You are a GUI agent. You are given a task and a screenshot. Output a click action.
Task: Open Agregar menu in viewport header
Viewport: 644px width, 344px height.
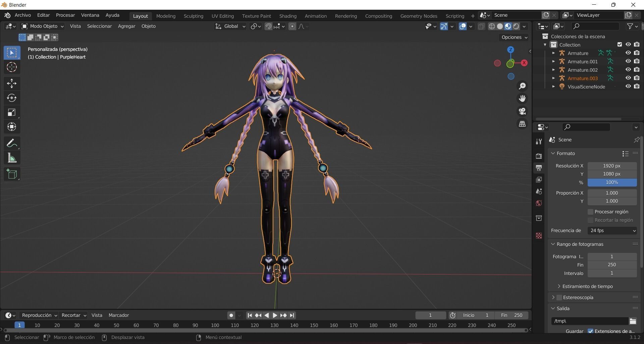pos(126,26)
